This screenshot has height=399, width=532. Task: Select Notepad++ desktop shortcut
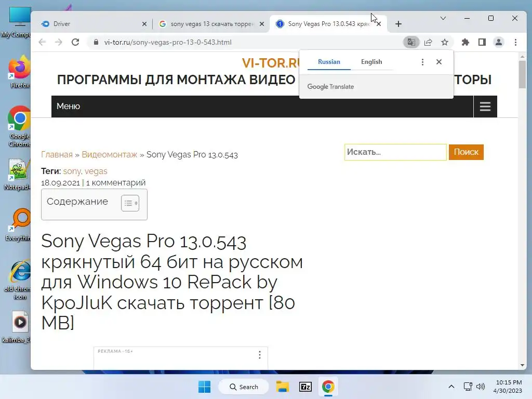(x=17, y=175)
